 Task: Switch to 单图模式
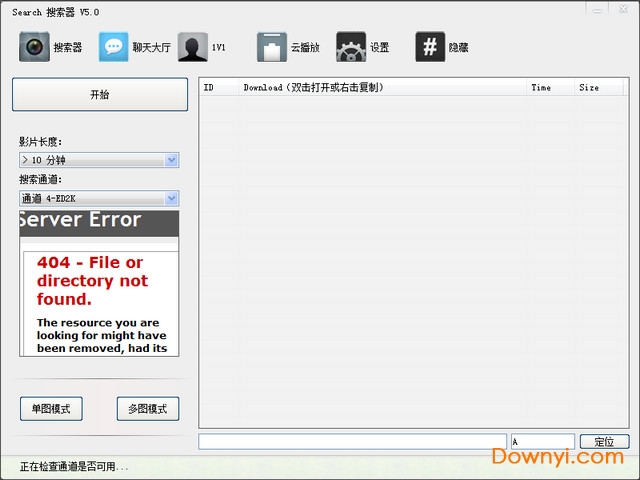pos(51,409)
